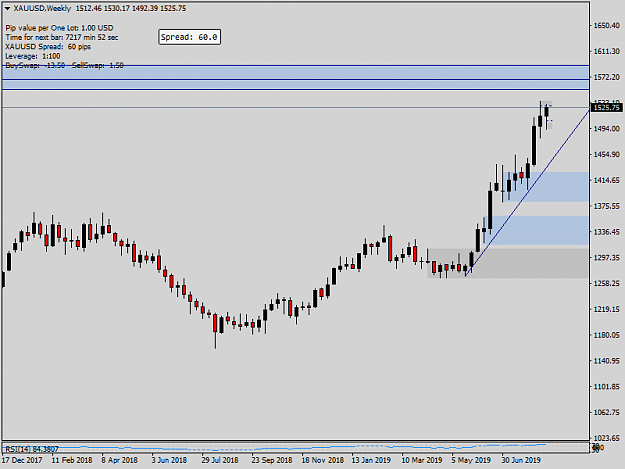Screen dimensions: 625x469
Task: Click the 1140.95 price scale label
Action: [x=607, y=361]
